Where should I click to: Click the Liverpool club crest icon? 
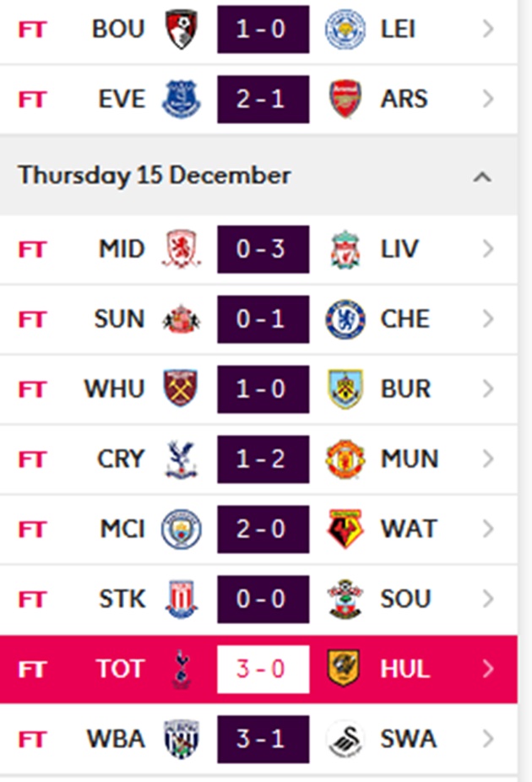345,250
